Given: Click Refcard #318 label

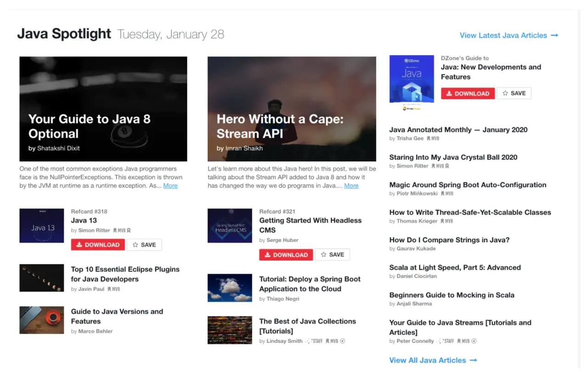Looking at the screenshot, I should coord(89,212).
